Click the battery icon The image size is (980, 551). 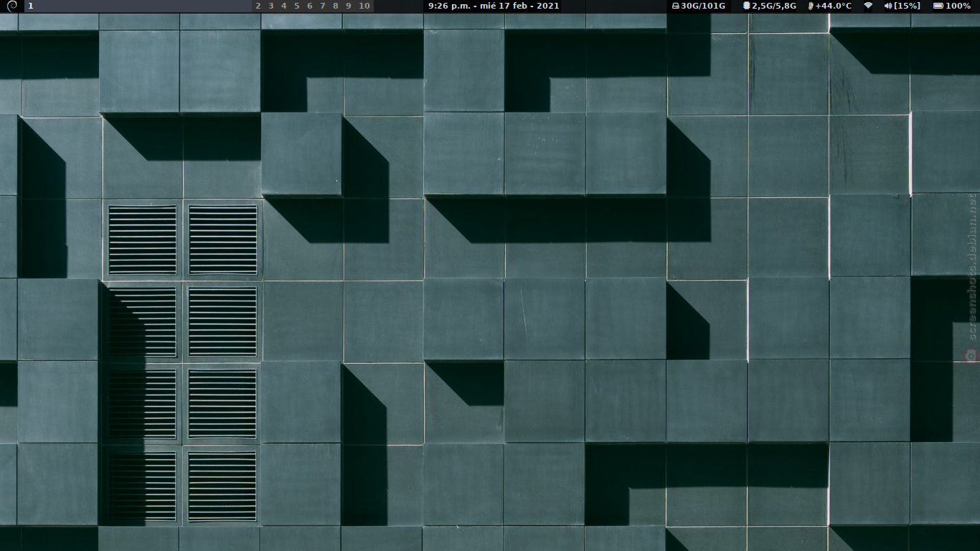[x=938, y=6]
